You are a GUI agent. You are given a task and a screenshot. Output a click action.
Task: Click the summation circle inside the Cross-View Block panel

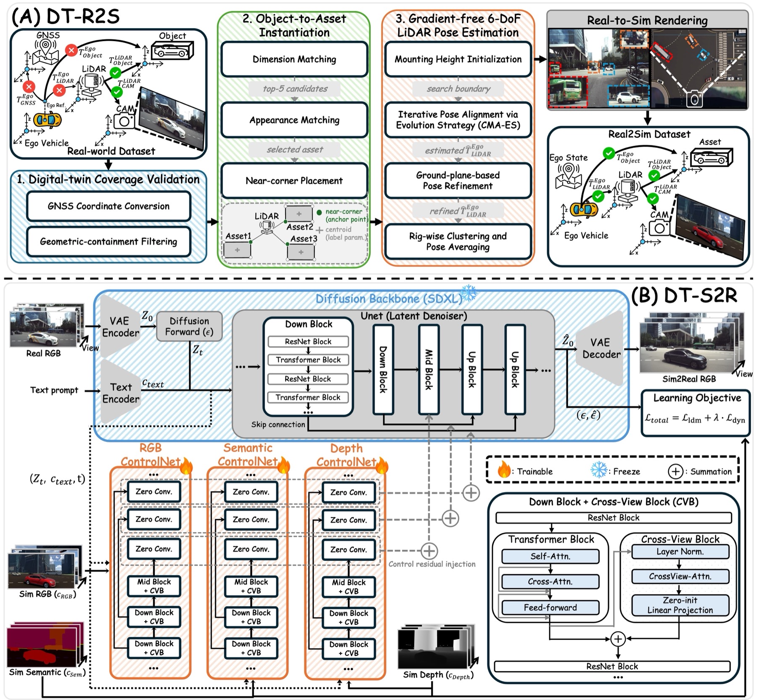pos(618,639)
